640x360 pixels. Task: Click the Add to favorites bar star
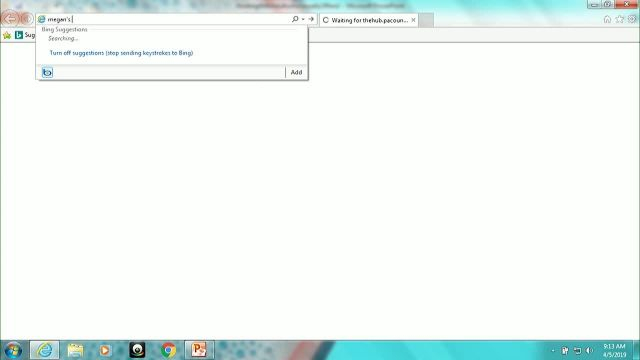pyautogui.click(x=7, y=36)
